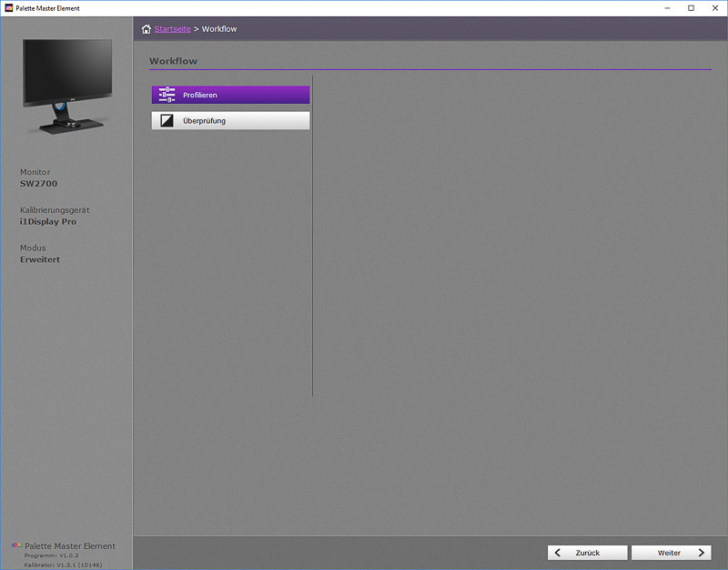Maximize the Palette Master Element window
This screenshot has height=570, width=728.
[691, 8]
